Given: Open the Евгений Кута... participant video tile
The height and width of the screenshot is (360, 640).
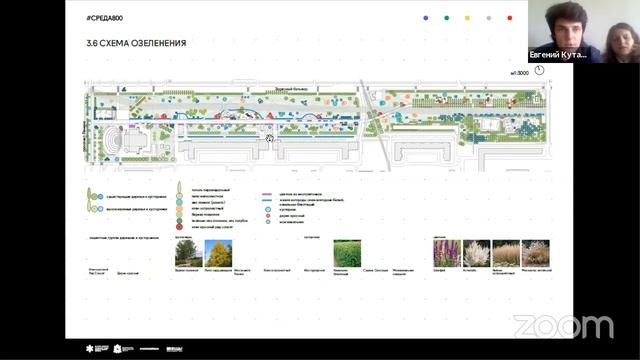Looking at the screenshot, I should point(584,31).
